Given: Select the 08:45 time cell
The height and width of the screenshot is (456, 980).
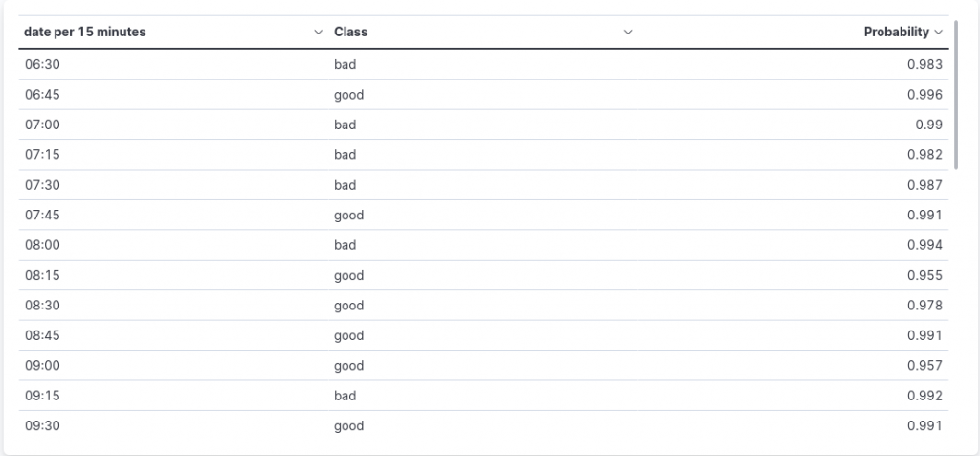Looking at the screenshot, I should pos(174,335).
